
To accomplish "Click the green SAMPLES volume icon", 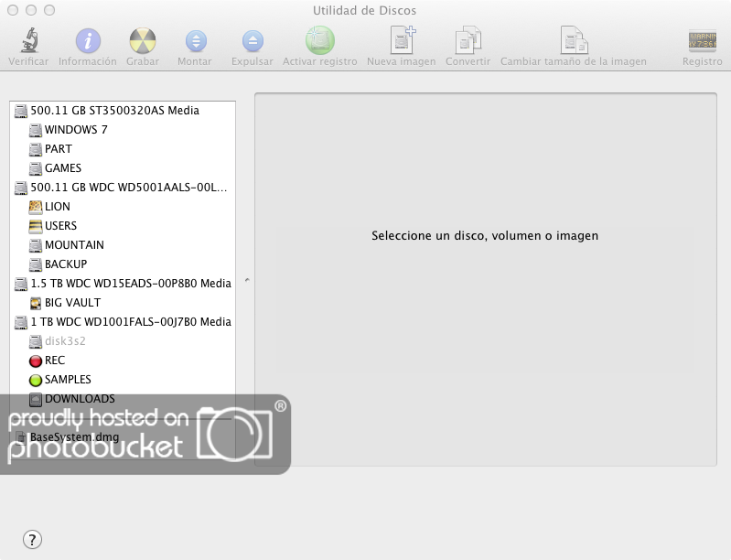I will click(x=36, y=380).
